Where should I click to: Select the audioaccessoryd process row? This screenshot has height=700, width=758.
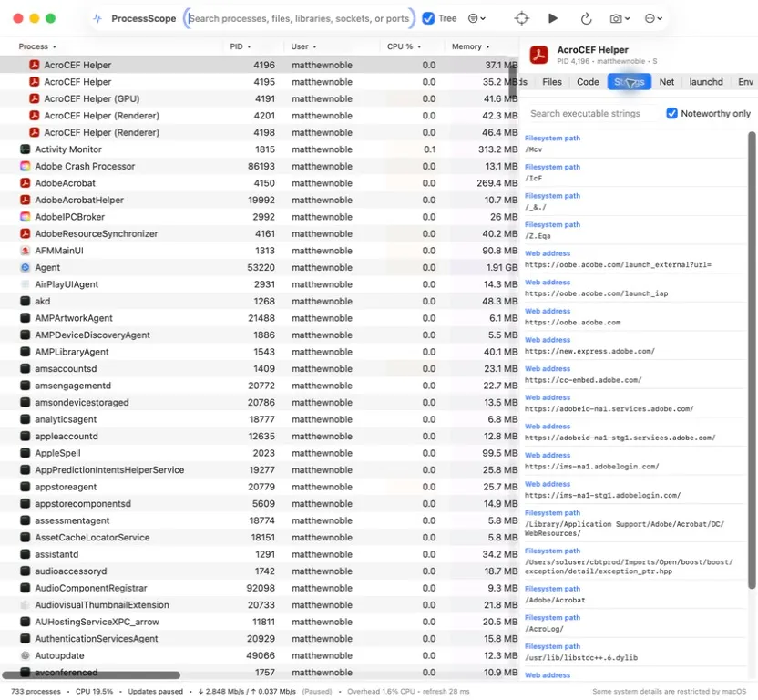point(259,571)
